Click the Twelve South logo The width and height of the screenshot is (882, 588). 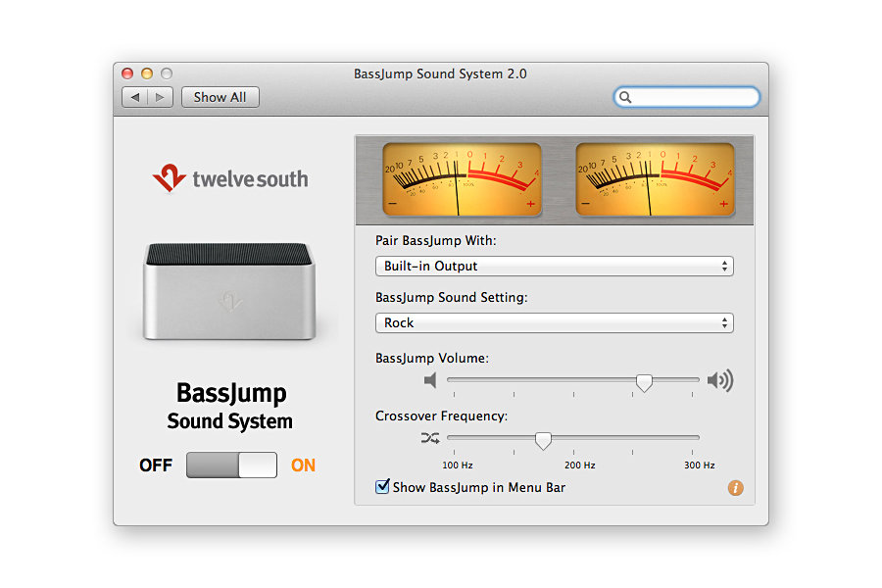coord(230,178)
